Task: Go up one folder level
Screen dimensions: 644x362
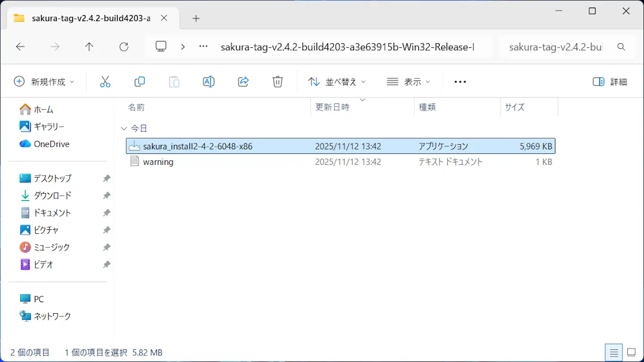Action: point(89,47)
